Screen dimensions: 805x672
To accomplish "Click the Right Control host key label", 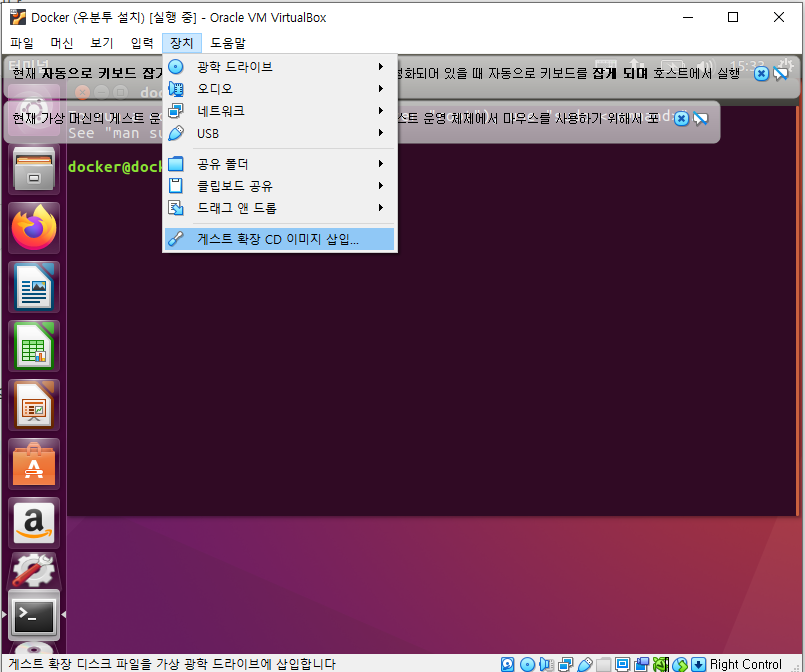I will click(x=745, y=664).
